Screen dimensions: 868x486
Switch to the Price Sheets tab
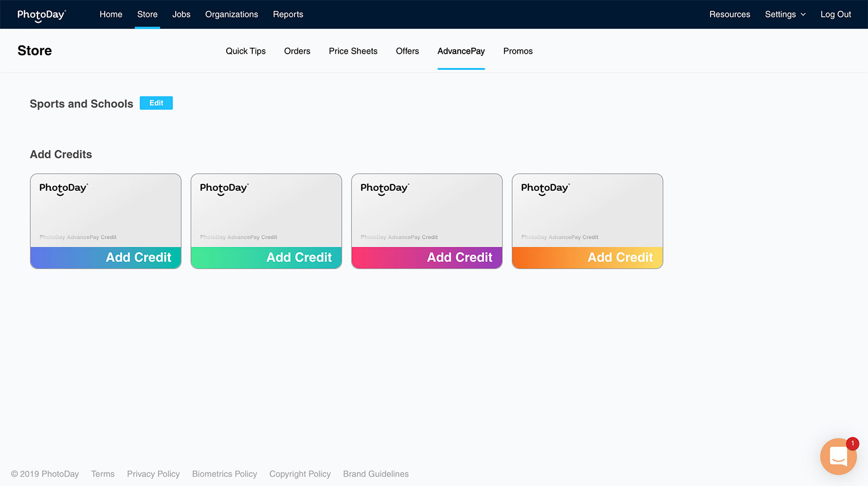click(353, 51)
